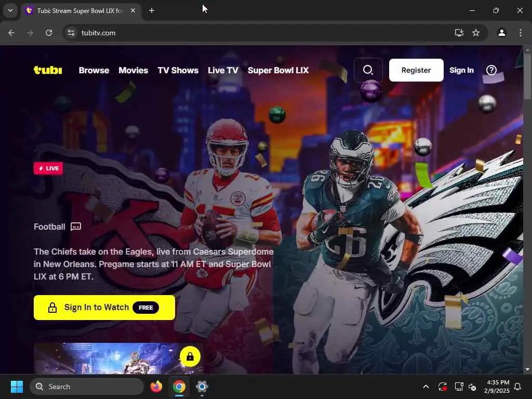Click the yellow lock badge on thumbnail
Viewport: 532px width, 399px height.
(x=190, y=356)
